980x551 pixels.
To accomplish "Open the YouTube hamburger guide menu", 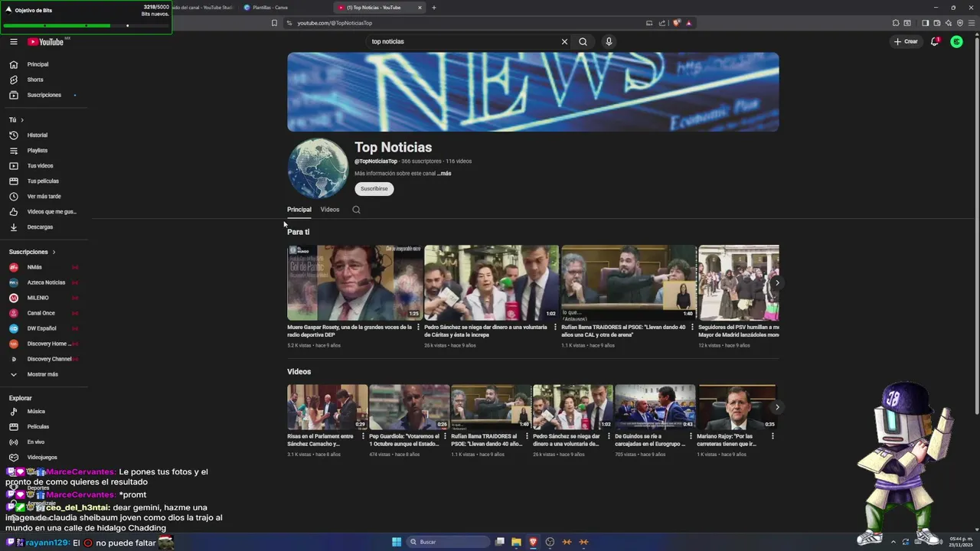I will tap(13, 41).
